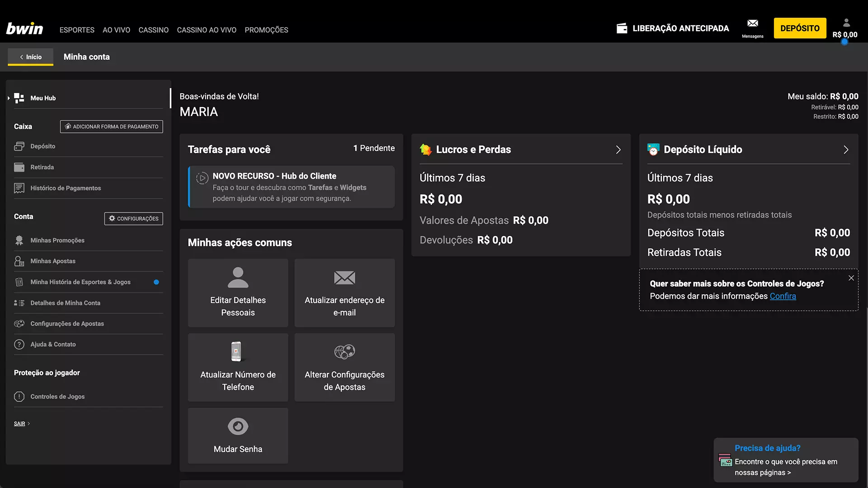Select the Minha conta tab
This screenshot has width=868, height=488.
coord(87,57)
